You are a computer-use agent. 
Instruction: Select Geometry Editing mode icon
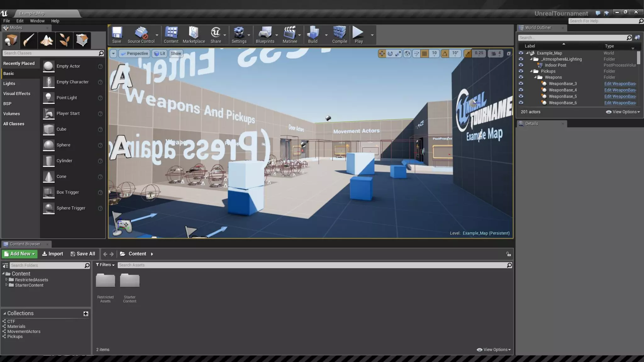pyautogui.click(x=82, y=40)
